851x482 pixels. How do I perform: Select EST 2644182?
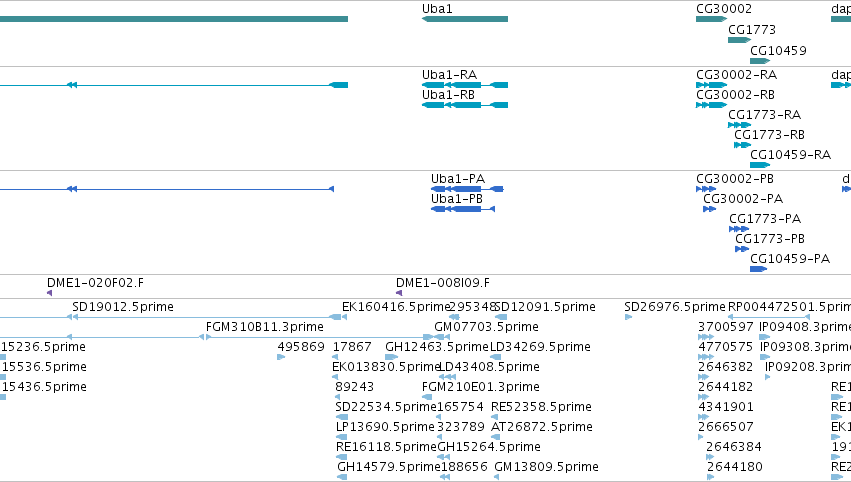point(726,387)
